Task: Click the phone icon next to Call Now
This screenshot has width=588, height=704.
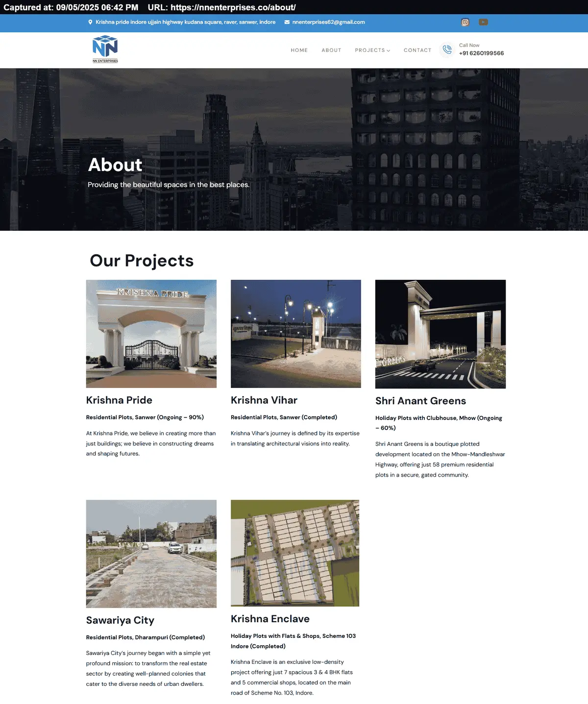Action: point(446,49)
